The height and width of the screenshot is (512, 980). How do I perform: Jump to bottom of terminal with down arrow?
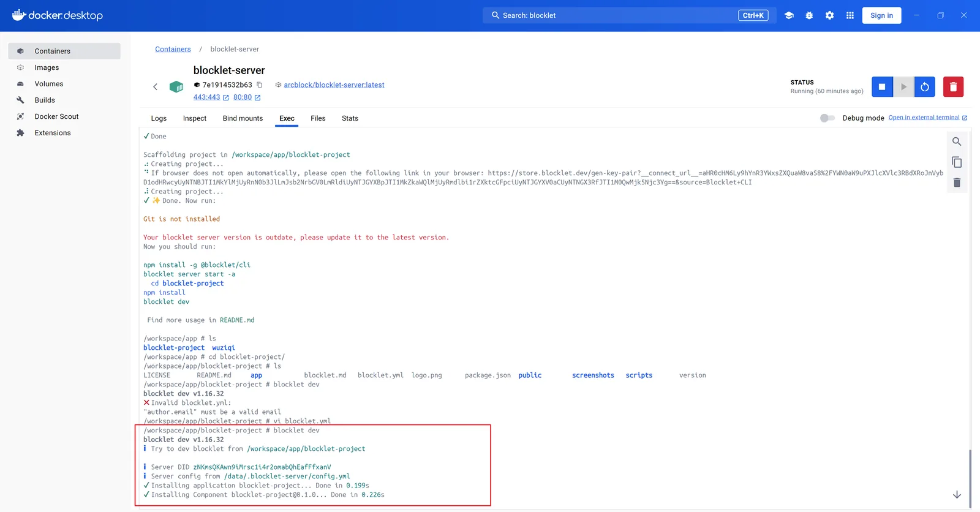(x=957, y=495)
